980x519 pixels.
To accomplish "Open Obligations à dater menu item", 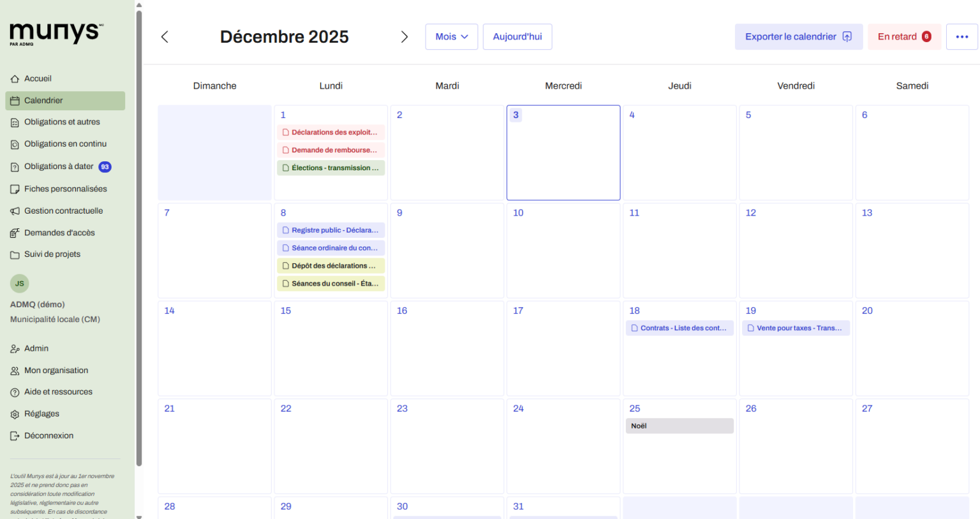I will [59, 166].
